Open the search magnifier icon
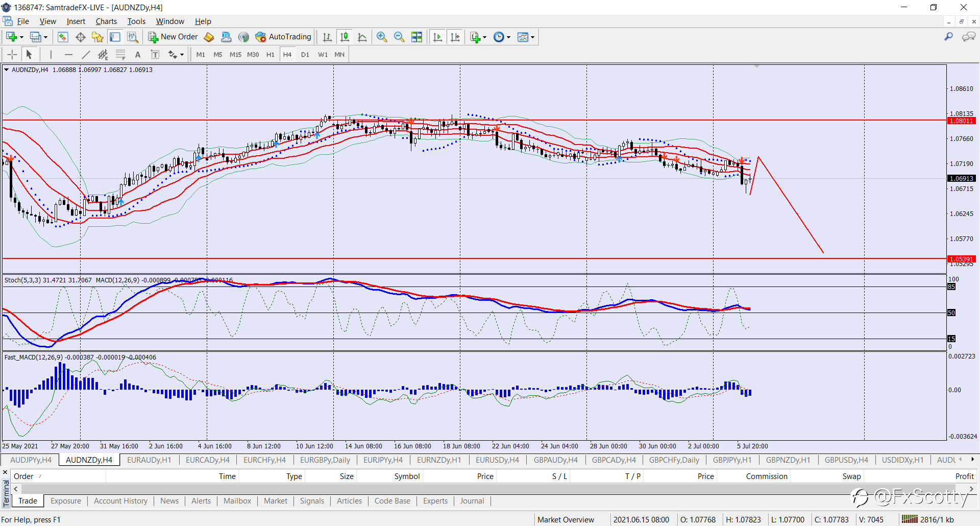980x526 pixels. (x=948, y=37)
